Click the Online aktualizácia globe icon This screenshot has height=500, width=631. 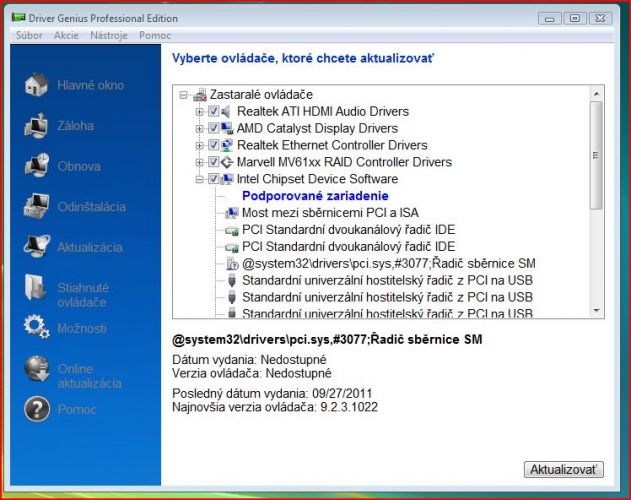[x=36, y=369]
